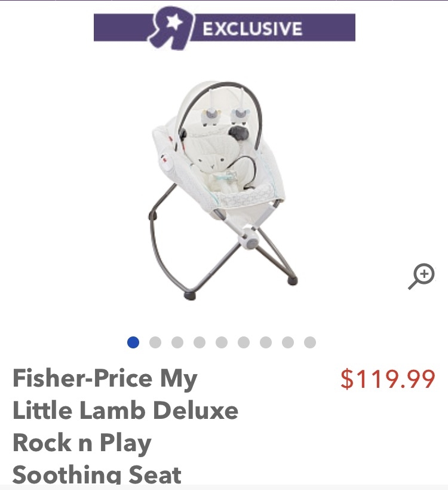Image resolution: width=448 pixels, height=490 pixels.
Task: Tap the purple EXCLUSIVE banner
Action: [x=225, y=27]
